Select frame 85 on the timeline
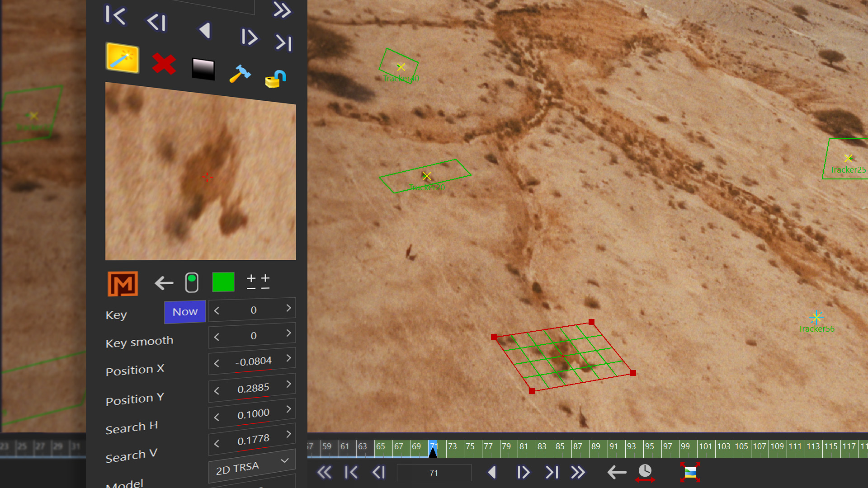 tap(560, 446)
